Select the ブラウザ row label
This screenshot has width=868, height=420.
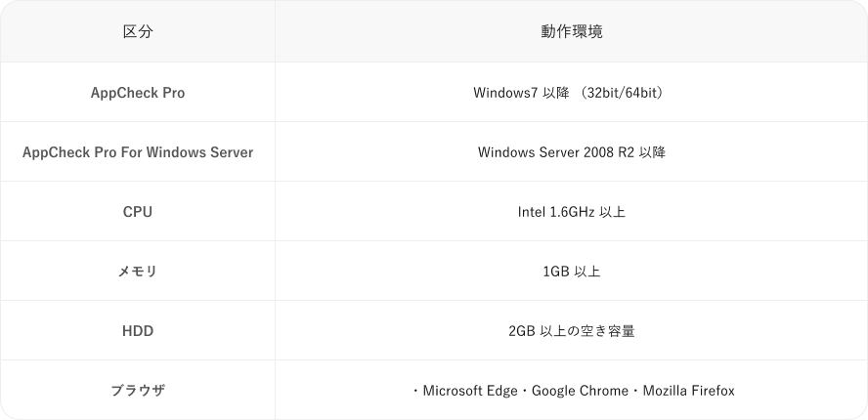click(x=138, y=391)
